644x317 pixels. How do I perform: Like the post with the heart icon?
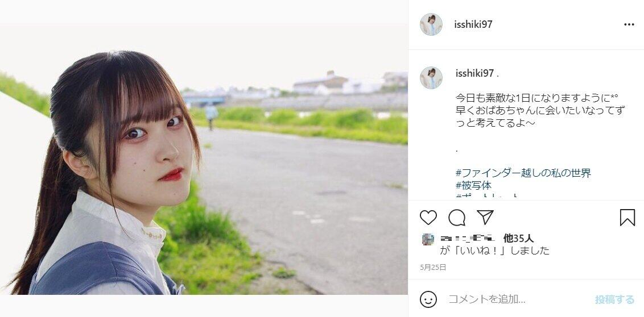tap(428, 218)
